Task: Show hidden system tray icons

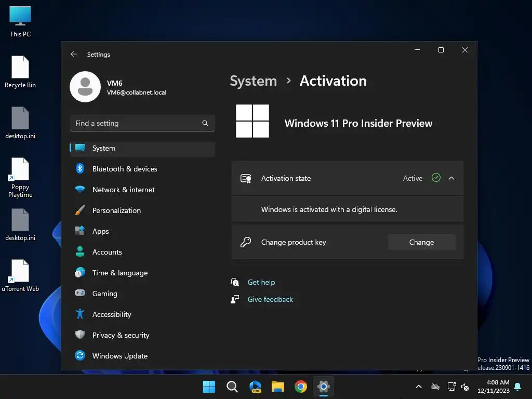Action: pyautogui.click(x=419, y=387)
